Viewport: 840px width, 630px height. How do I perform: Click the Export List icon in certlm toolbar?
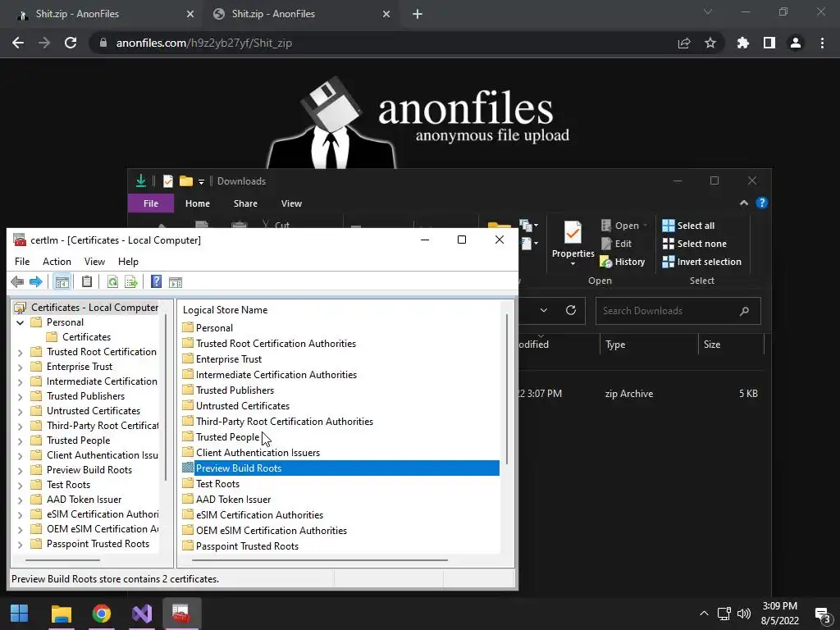[131, 282]
